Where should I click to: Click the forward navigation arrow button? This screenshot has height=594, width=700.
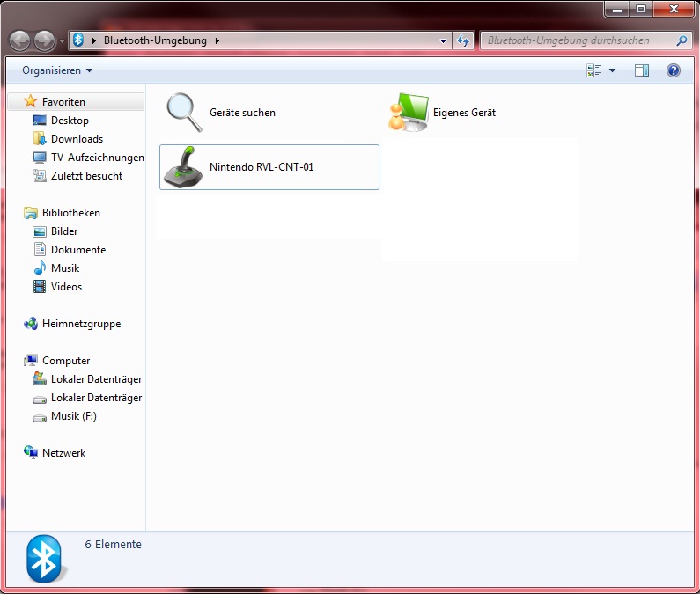(44, 40)
